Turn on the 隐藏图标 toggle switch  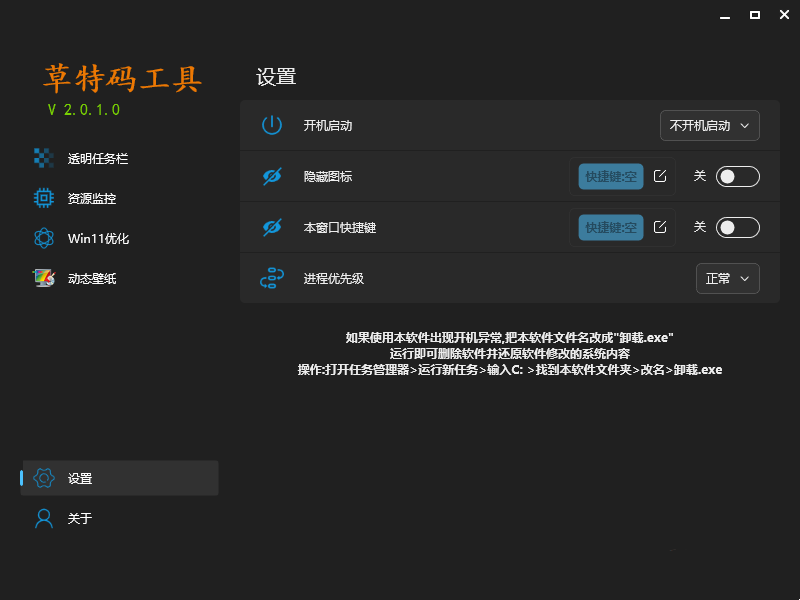pyautogui.click(x=738, y=176)
